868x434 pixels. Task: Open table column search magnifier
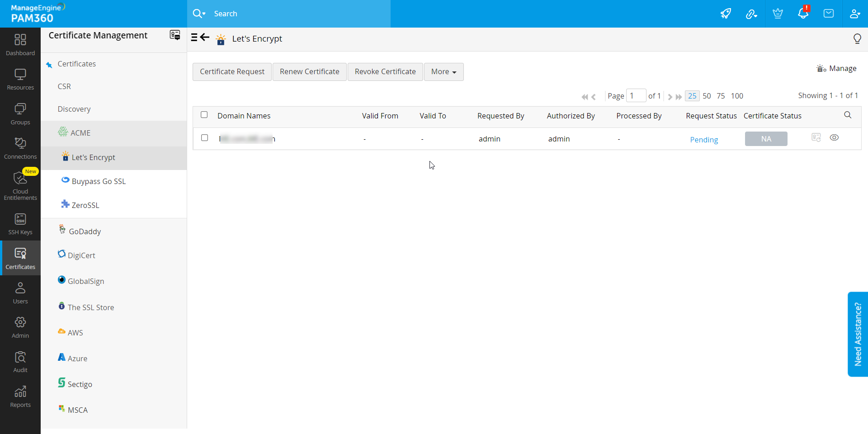[848, 115]
